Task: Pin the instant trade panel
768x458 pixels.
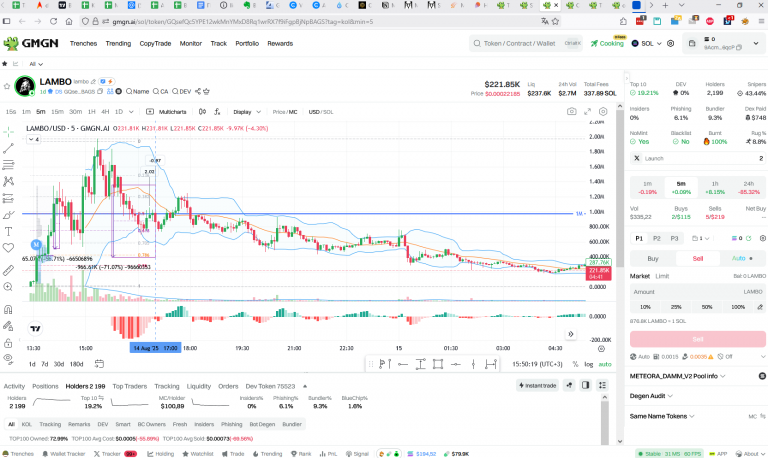Action: [569, 386]
